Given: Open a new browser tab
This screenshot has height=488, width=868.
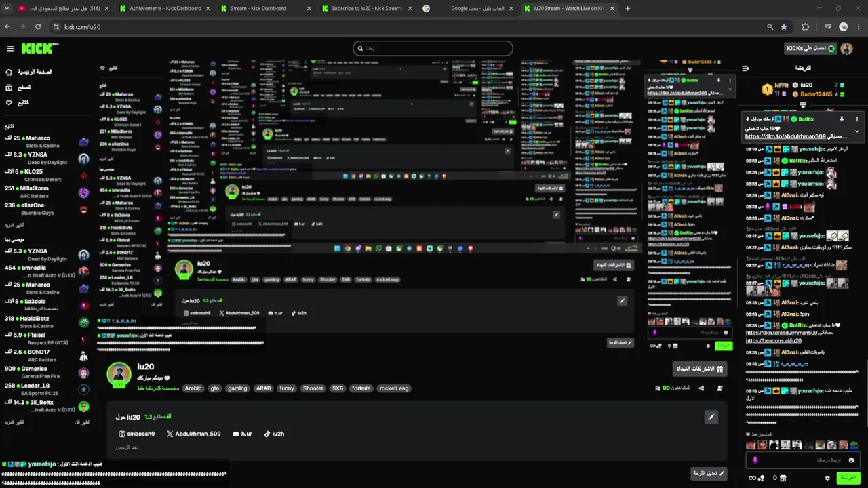Looking at the screenshot, I should pos(627,8).
